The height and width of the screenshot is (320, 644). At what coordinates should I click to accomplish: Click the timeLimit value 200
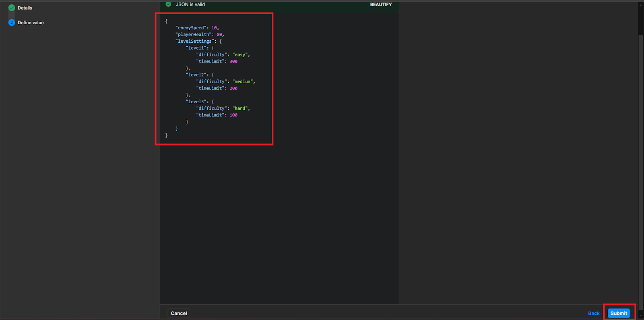pos(233,88)
